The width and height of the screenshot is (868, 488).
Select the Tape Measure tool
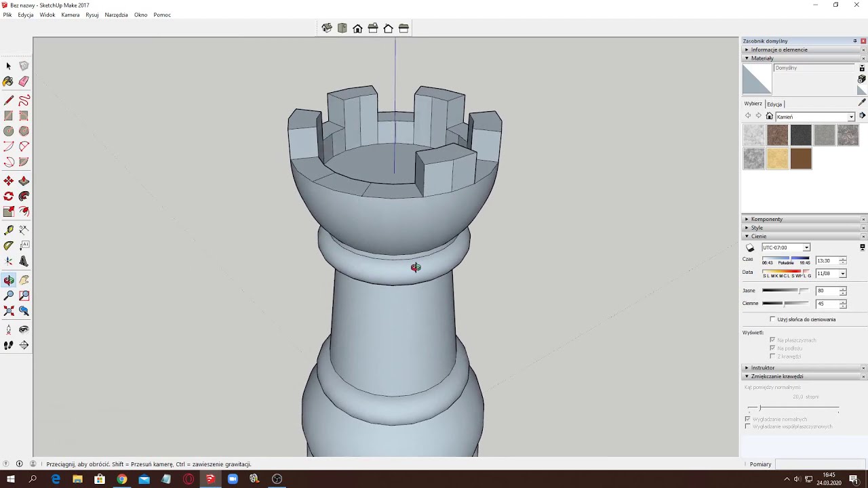click(8, 230)
